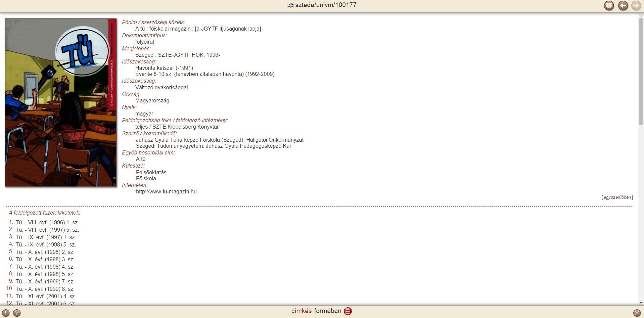Open issue Tű IX. évf. (1998) 5. sz.
Image resolution: width=644 pixels, height=318 pixels.
click(46, 245)
